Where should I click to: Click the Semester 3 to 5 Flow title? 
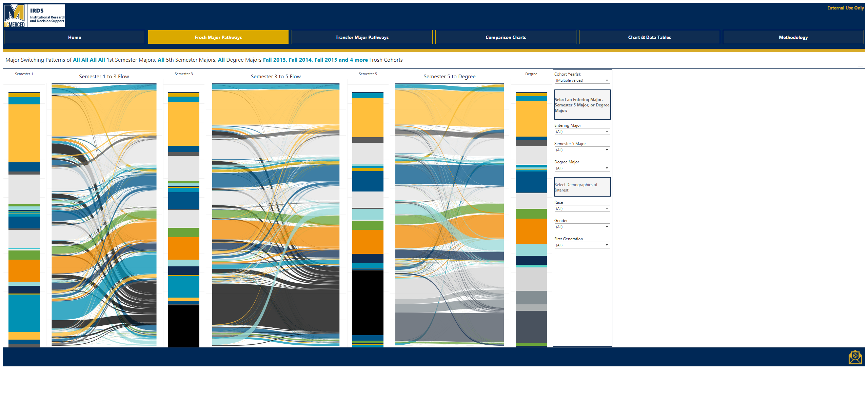(x=275, y=77)
